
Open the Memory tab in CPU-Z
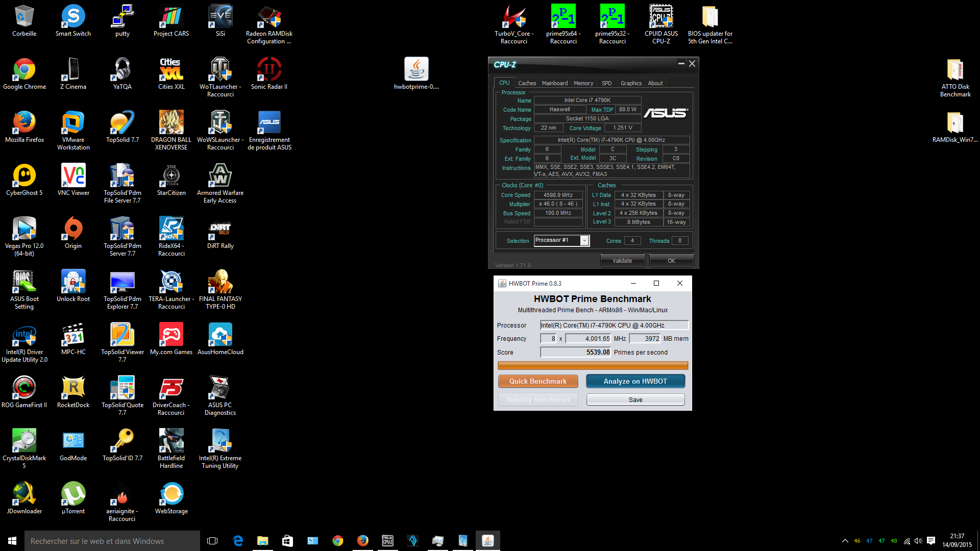(x=583, y=83)
